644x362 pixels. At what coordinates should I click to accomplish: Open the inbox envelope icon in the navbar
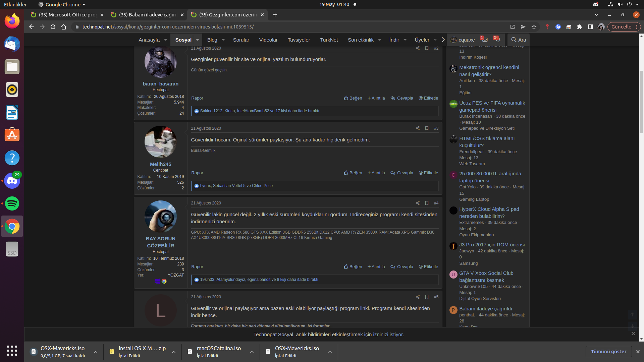484,40
